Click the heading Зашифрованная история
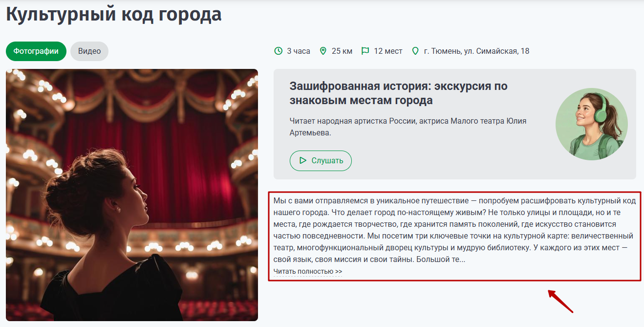This screenshot has height=327, width=644. pos(399,93)
